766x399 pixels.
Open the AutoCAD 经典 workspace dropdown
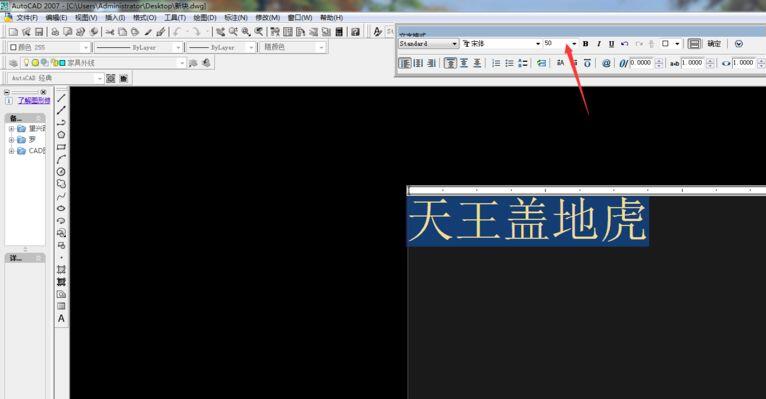[100, 78]
